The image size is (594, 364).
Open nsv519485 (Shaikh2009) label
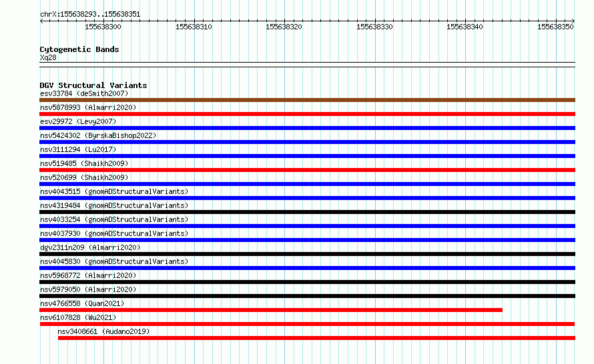pos(84,163)
